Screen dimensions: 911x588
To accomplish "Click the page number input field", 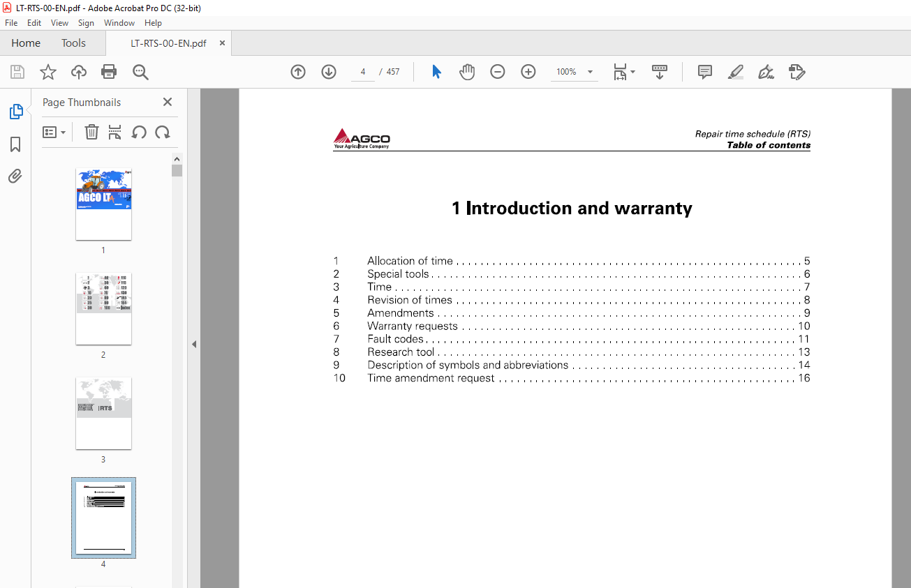I will pyautogui.click(x=363, y=72).
